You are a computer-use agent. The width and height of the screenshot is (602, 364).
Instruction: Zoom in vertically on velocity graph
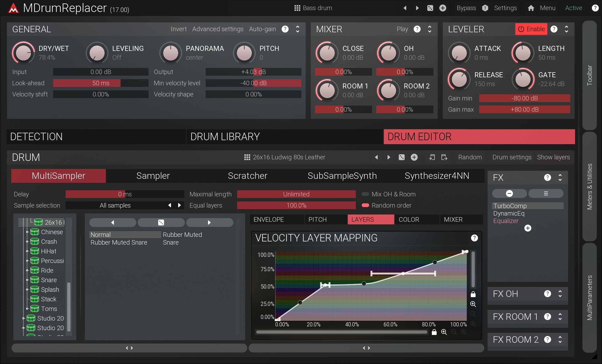(x=473, y=304)
